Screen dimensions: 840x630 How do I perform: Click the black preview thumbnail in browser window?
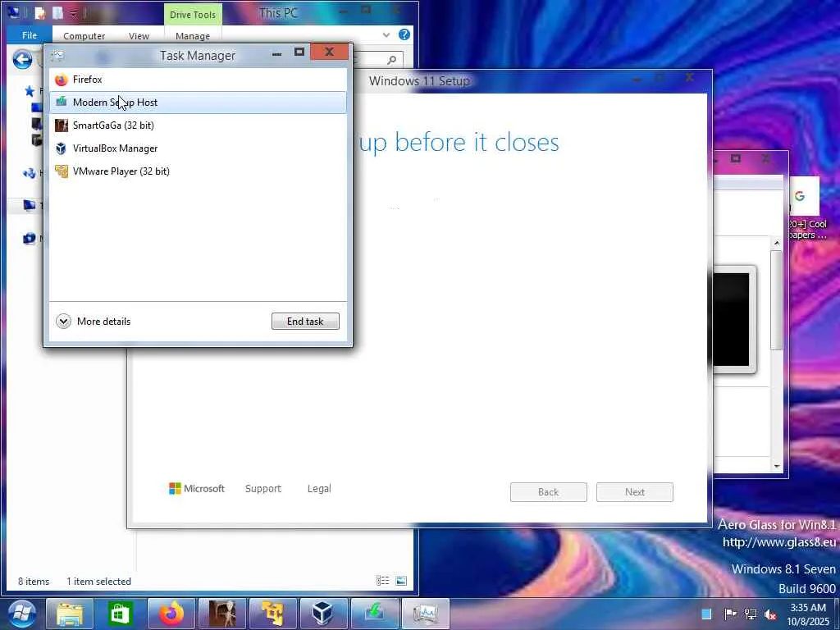click(731, 319)
